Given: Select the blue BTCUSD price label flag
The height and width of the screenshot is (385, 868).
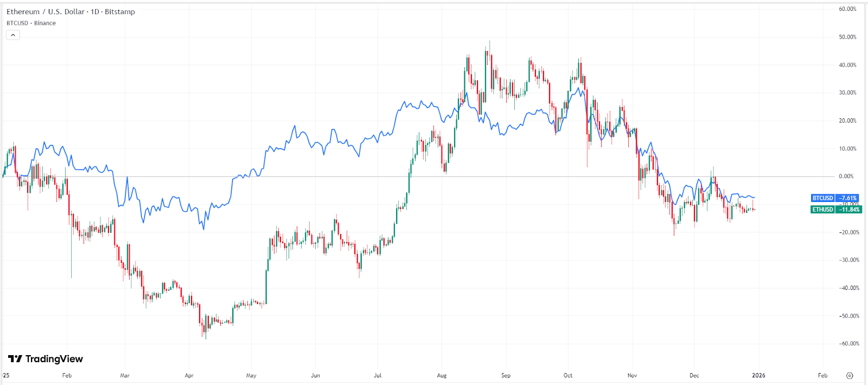Looking at the screenshot, I should pos(822,198).
